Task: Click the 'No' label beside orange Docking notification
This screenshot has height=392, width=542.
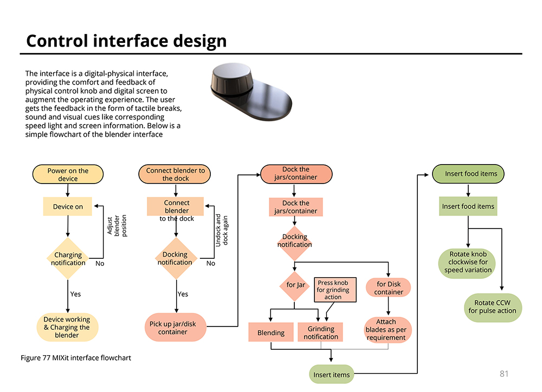Action: [x=210, y=264]
